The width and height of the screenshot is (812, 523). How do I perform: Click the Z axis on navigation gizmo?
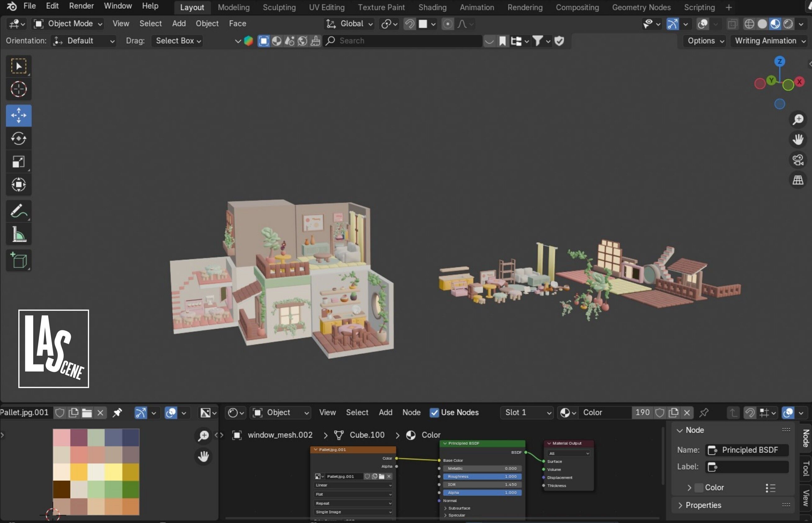(780, 61)
